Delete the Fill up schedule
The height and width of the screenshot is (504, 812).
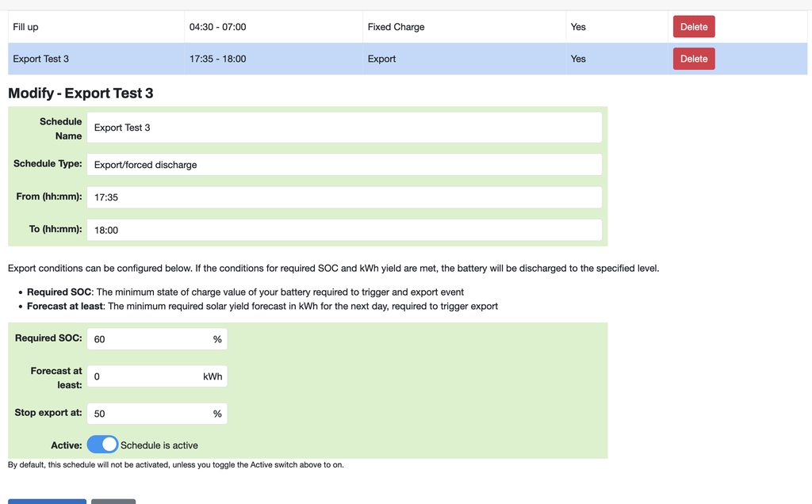(693, 27)
